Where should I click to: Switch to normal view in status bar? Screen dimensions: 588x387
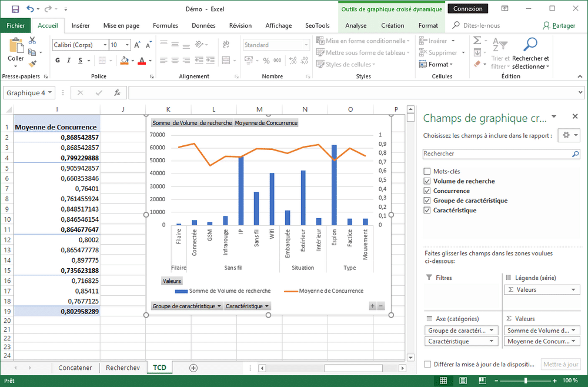point(443,381)
